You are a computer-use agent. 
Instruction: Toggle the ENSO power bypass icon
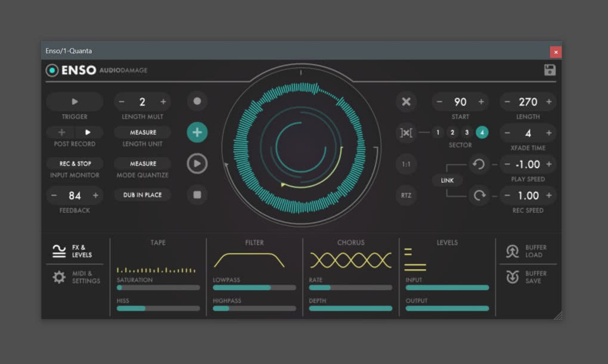52,70
